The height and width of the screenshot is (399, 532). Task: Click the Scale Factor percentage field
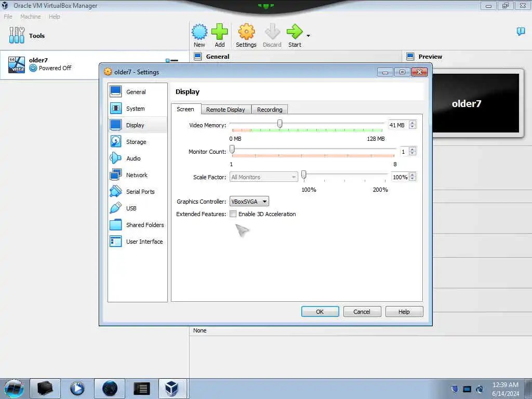point(400,177)
